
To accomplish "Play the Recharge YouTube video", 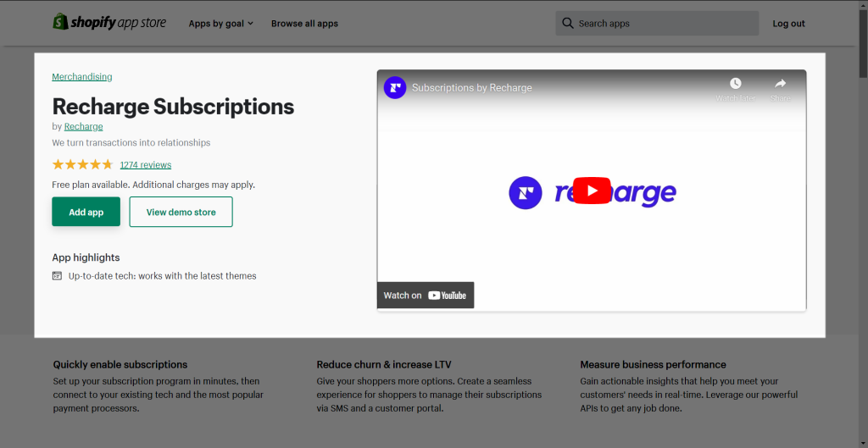I will click(x=592, y=191).
